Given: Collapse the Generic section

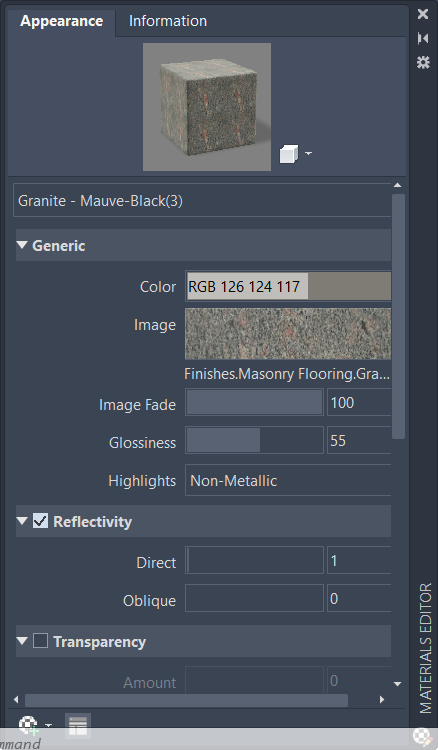Looking at the screenshot, I should click(22, 245).
